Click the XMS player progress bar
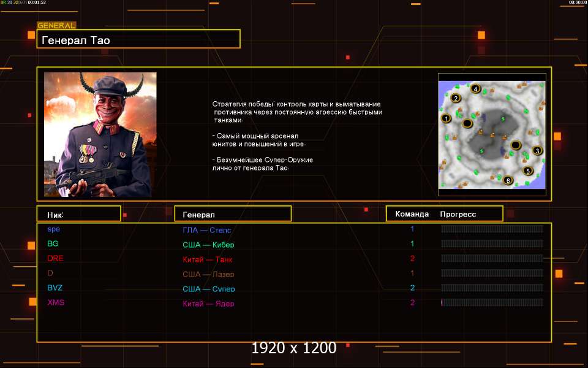 click(492, 302)
